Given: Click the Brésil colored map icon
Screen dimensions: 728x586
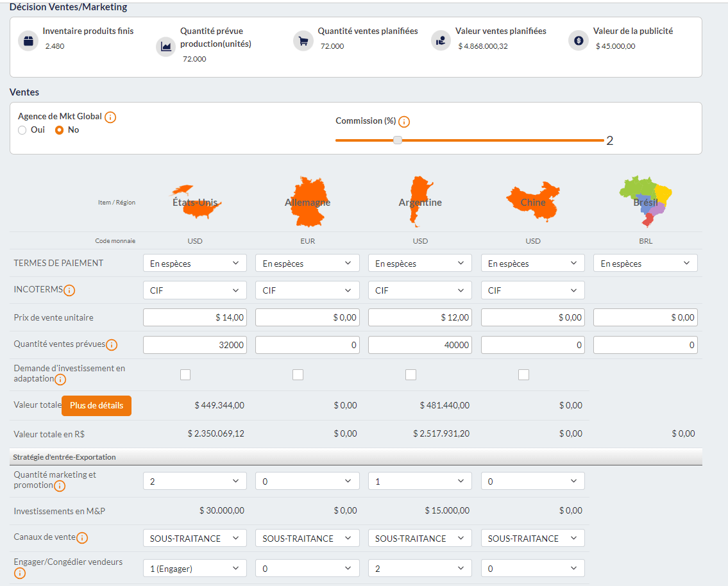Looking at the screenshot, I should coord(645,202).
